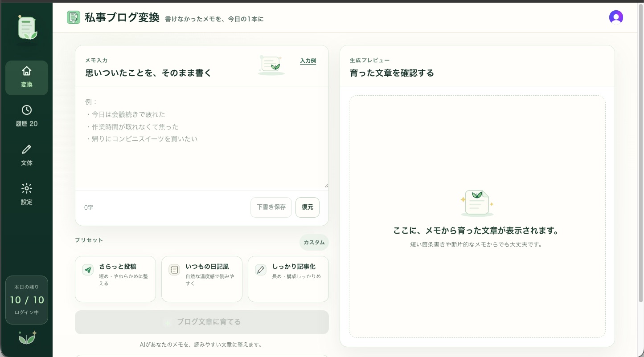Open the 設定 settings tab

(x=27, y=195)
